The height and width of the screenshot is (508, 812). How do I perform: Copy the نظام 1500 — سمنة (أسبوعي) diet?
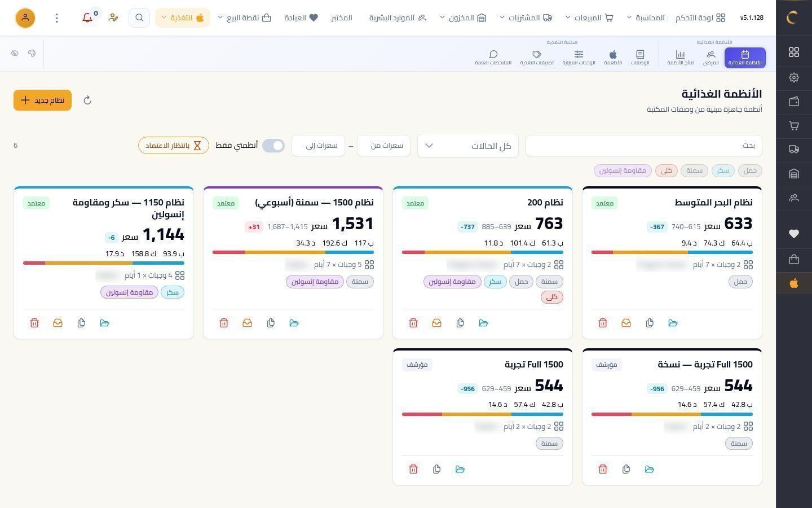coord(271,323)
